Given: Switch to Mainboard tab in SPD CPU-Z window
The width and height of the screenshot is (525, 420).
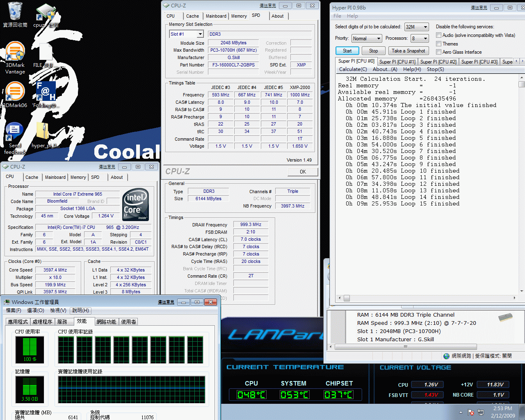Looking at the screenshot, I should point(216,16).
